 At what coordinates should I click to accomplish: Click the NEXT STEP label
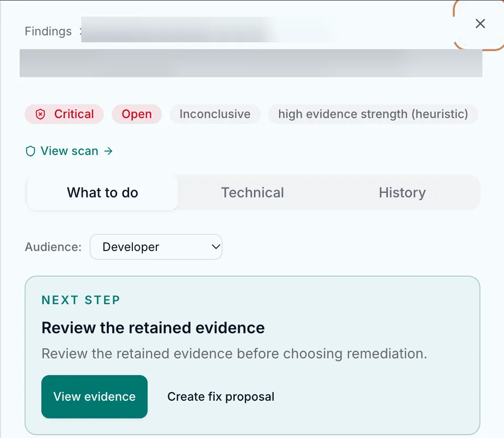click(x=81, y=300)
